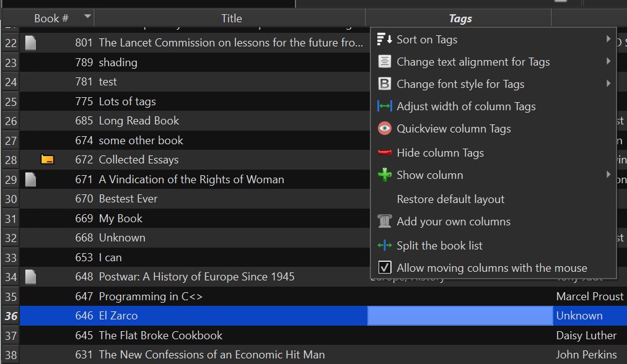Uncheck Allow moving columns with the mouse
Viewport: 627px width, 364px height.
tap(385, 268)
